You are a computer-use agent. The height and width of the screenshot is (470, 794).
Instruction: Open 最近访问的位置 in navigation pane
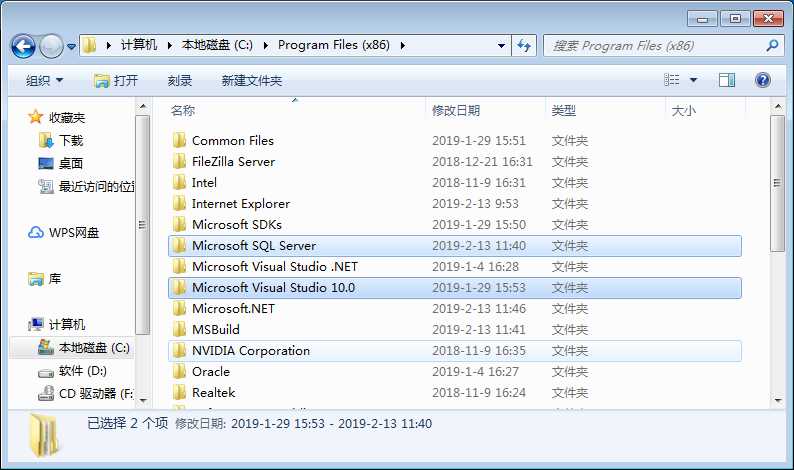click(x=86, y=186)
